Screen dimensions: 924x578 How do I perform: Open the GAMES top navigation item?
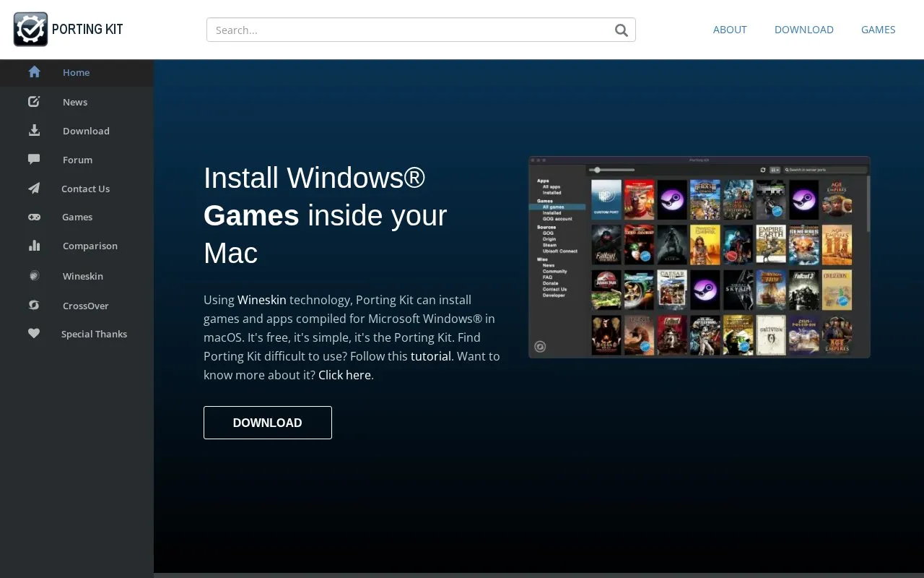click(x=878, y=30)
